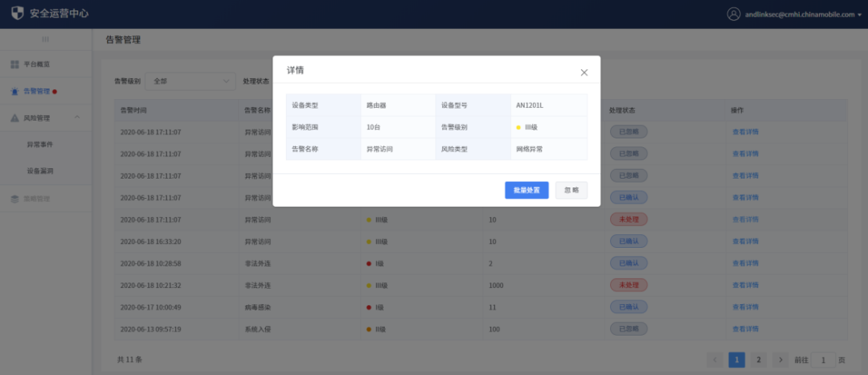This screenshot has width=868, height=375.
Task: Click the user avatar icon in header
Action: tap(733, 14)
